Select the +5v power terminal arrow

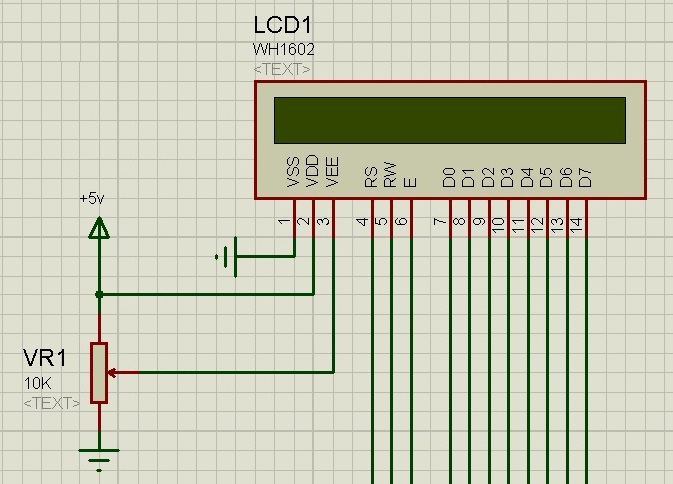tap(99, 227)
